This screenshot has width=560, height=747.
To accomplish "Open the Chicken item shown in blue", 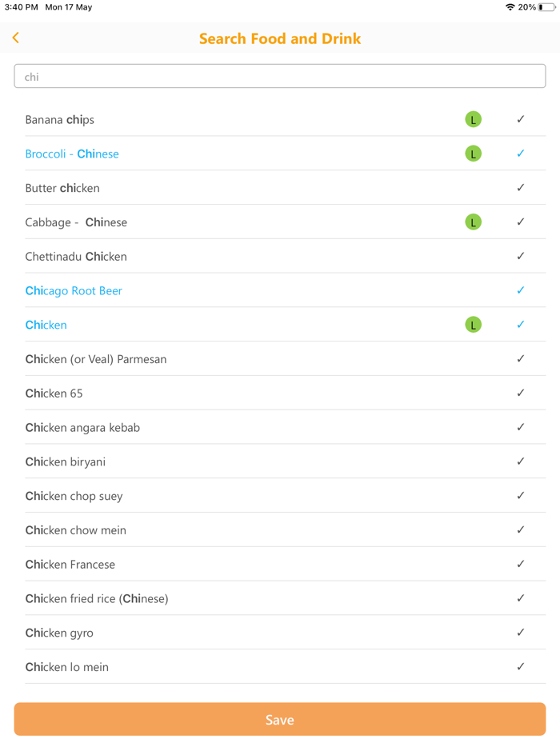I will coord(46,325).
